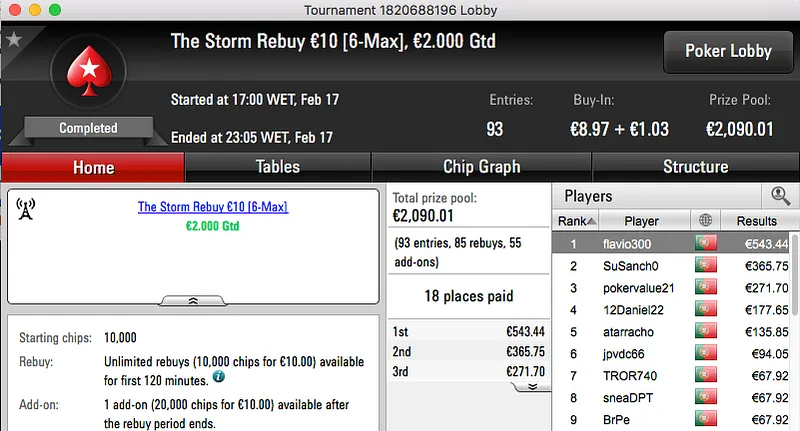This screenshot has width=800, height=431.
Task: Open the player search magnifier
Action: (x=778, y=197)
